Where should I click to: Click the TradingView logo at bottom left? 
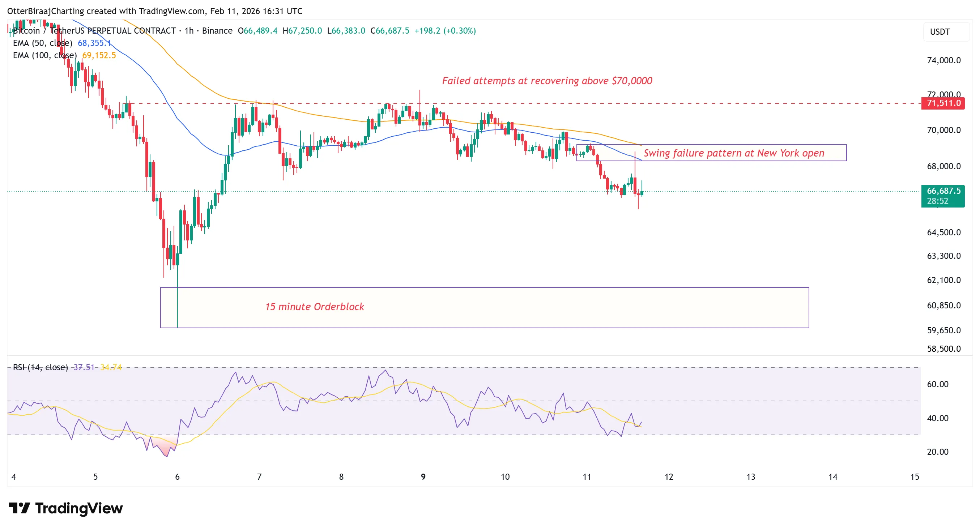tap(65, 508)
